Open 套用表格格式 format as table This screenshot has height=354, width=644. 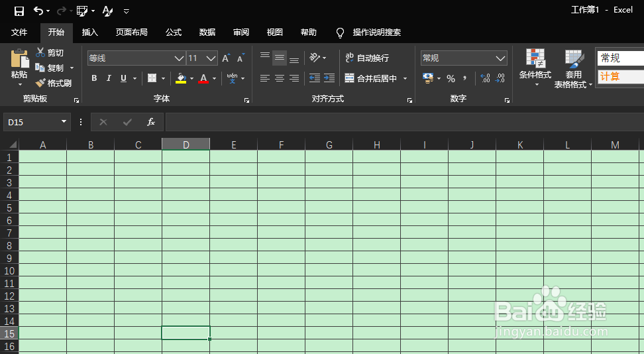coord(573,69)
